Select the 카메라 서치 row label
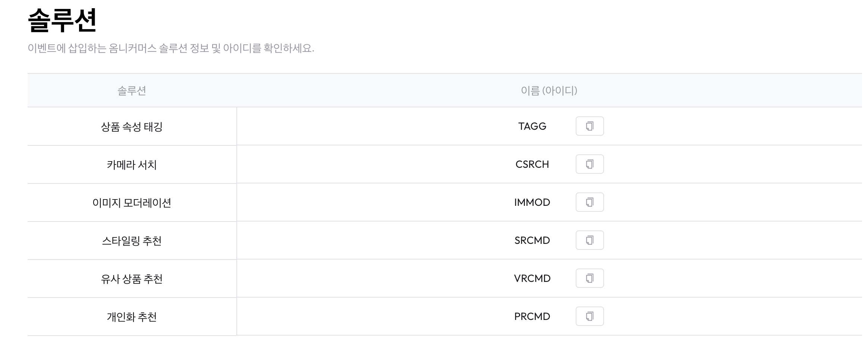 [x=132, y=165]
